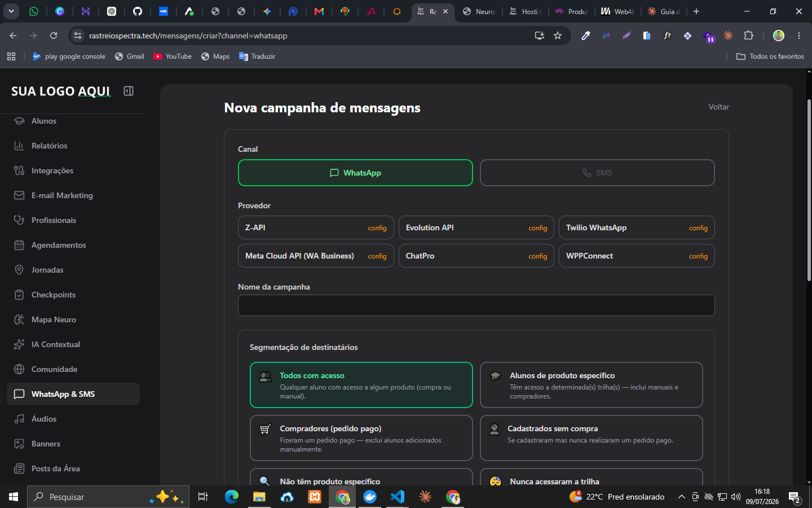Open Traduzir bookmark
Viewport: 812px width, 508px height.
[x=257, y=56]
